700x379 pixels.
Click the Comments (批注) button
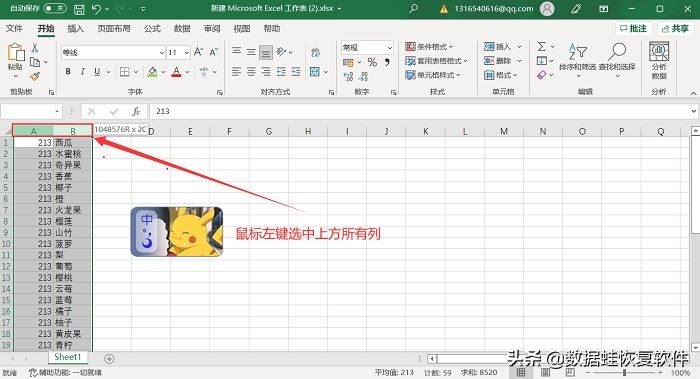coord(633,29)
